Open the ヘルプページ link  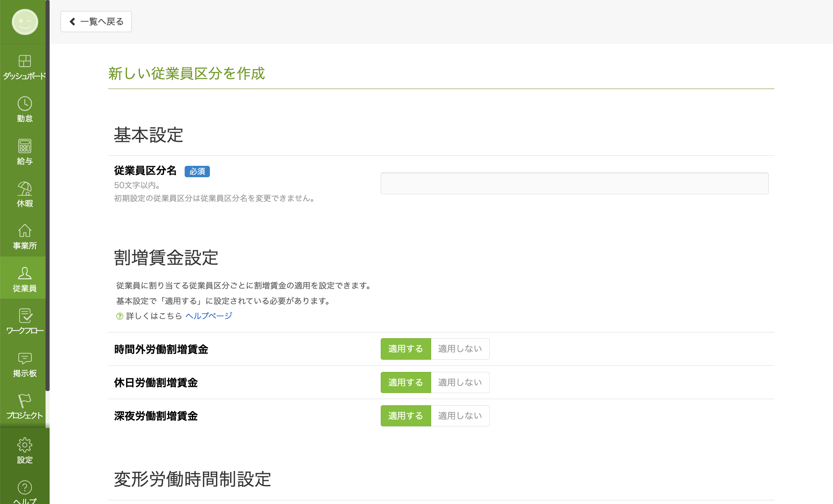209,316
